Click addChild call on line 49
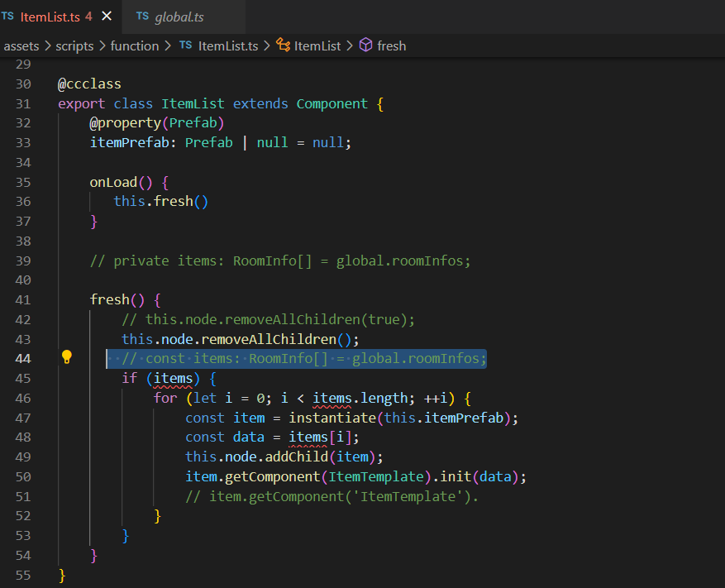The height and width of the screenshot is (588, 725). coord(297,457)
